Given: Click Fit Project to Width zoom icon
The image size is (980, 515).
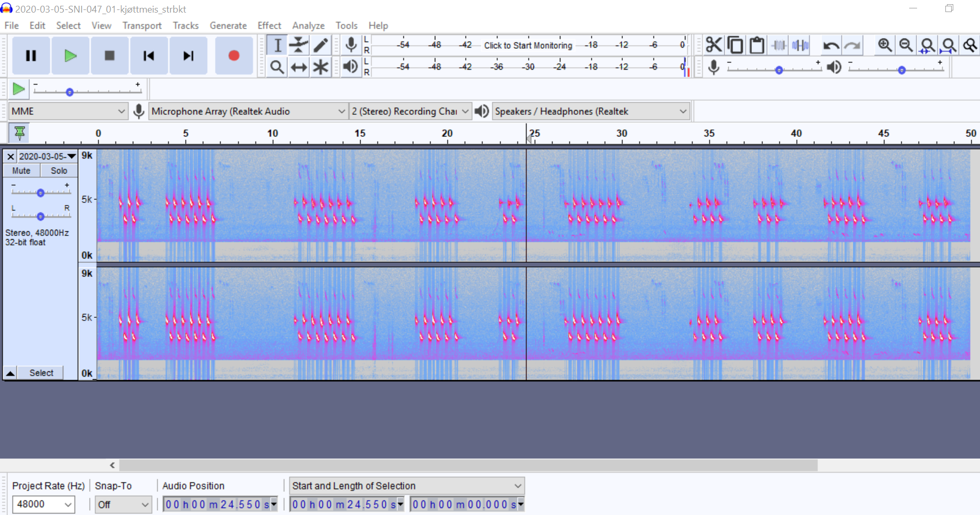Looking at the screenshot, I should point(948,45).
